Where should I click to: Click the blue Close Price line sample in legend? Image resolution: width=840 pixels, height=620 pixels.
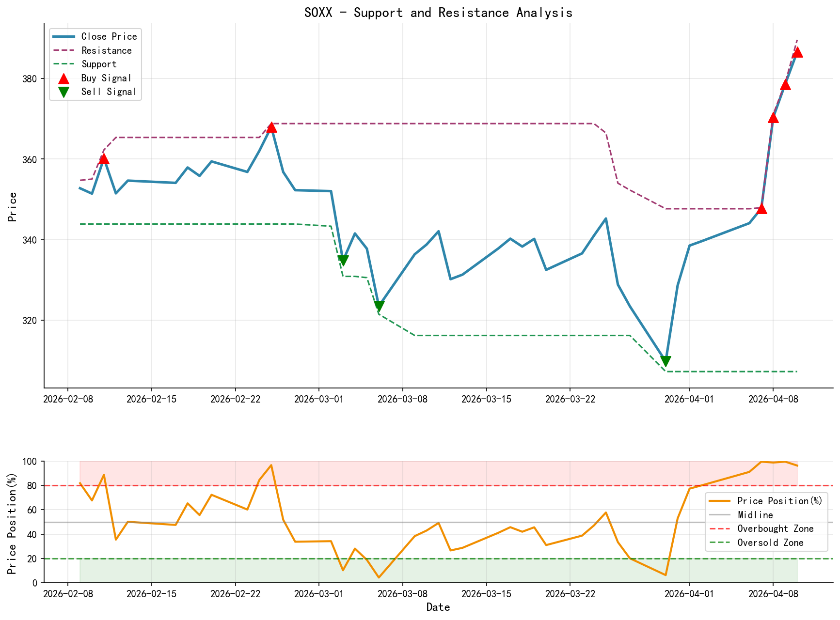tap(63, 37)
